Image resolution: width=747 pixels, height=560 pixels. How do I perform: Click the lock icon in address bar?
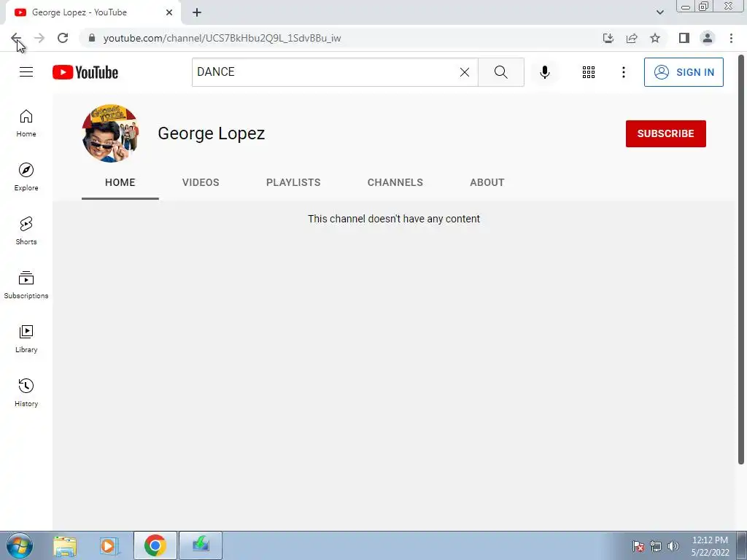pyautogui.click(x=91, y=38)
